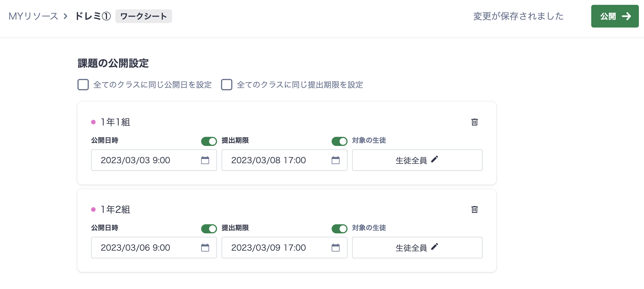Check 全てのクラスに同じ公開日を設定
644x289 pixels.
click(83, 84)
